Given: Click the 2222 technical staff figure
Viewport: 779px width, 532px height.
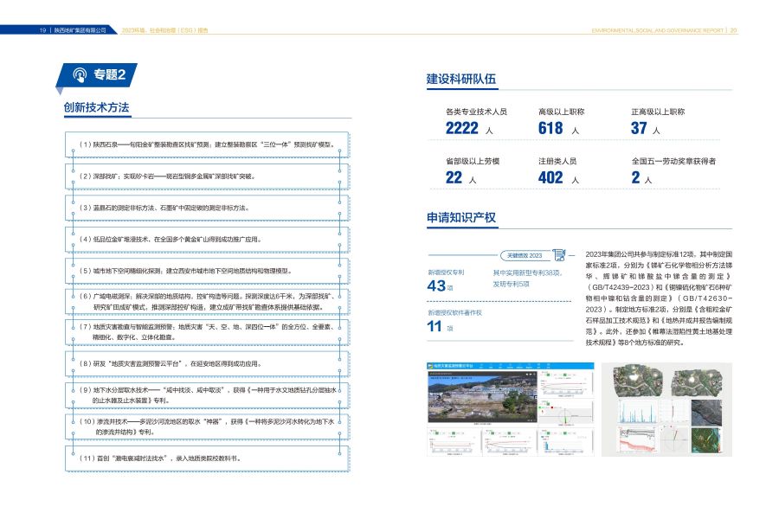Looking at the screenshot, I should pyautogui.click(x=461, y=129).
